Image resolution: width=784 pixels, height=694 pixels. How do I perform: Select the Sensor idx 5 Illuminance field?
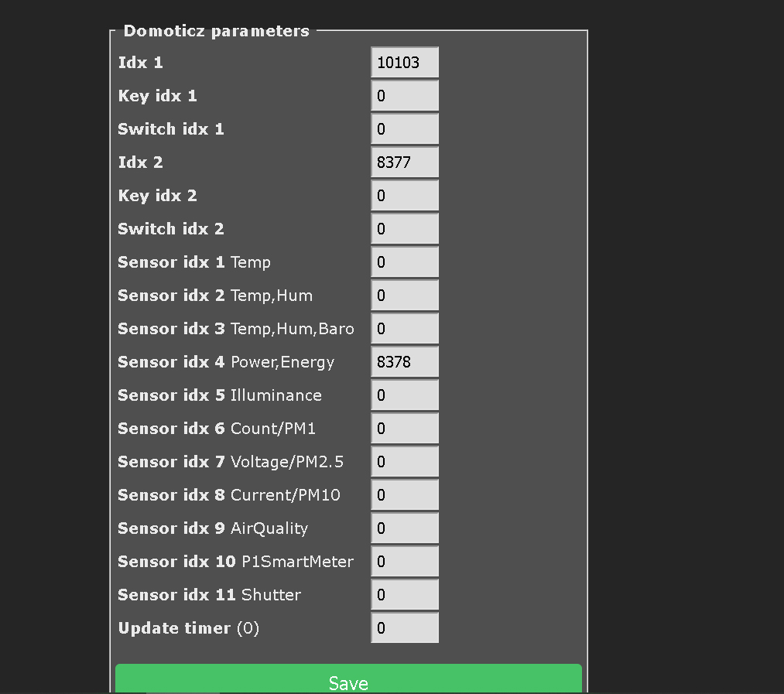tap(404, 395)
